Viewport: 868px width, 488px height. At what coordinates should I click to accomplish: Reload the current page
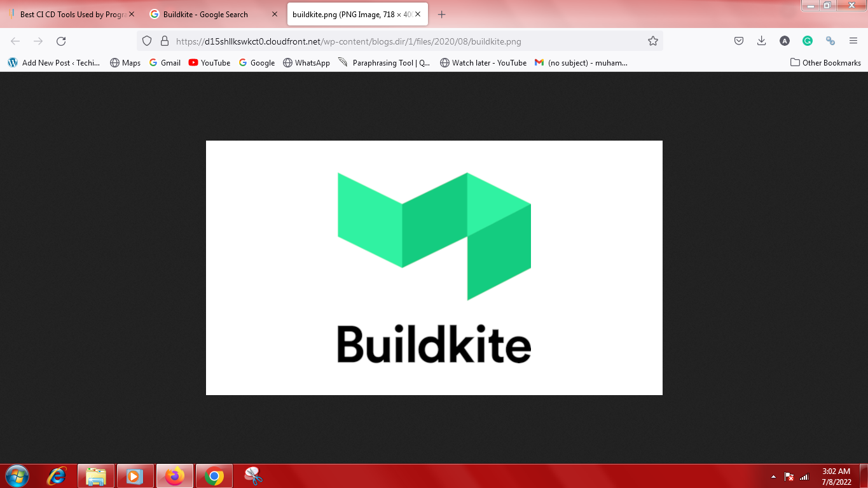click(61, 41)
